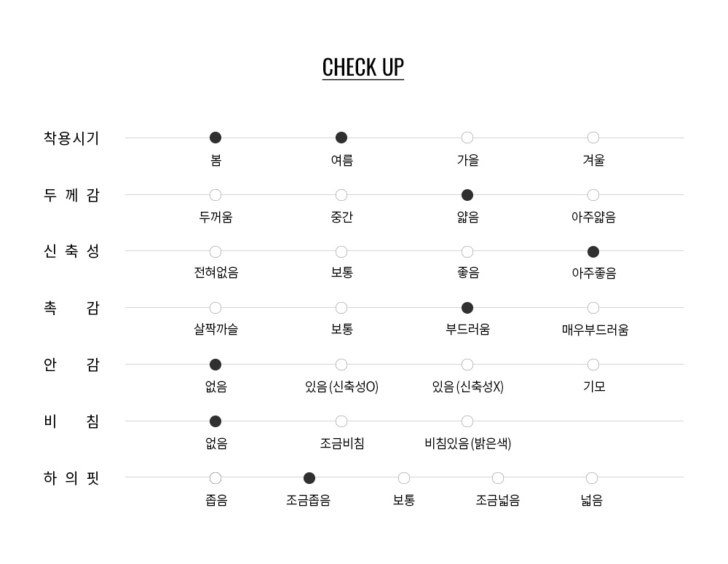The width and height of the screenshot is (728, 564).
Task: Select 비침있음(밝은색) transparency dot
Action: pos(467,421)
